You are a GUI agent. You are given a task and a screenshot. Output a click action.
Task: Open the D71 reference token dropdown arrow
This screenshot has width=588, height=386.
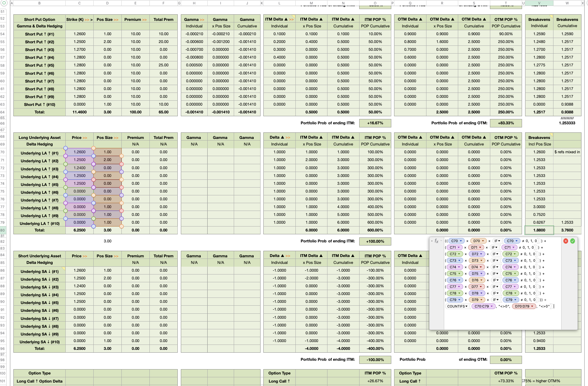point(480,247)
